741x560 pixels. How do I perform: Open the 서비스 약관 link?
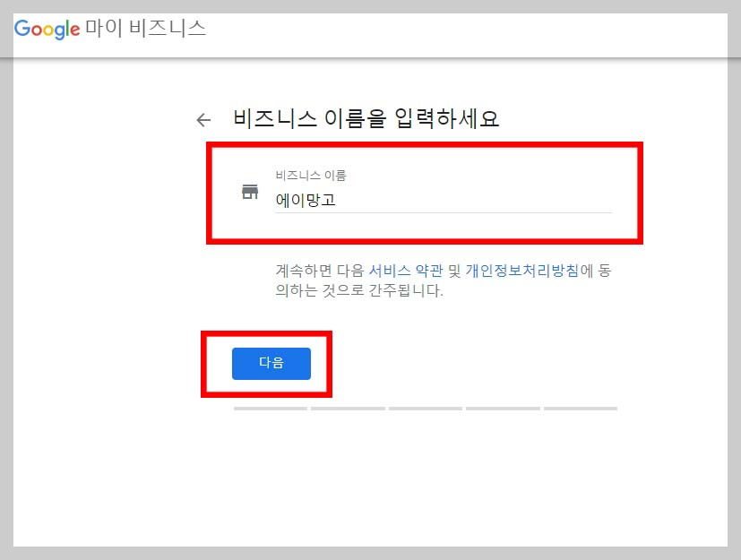[x=407, y=269]
